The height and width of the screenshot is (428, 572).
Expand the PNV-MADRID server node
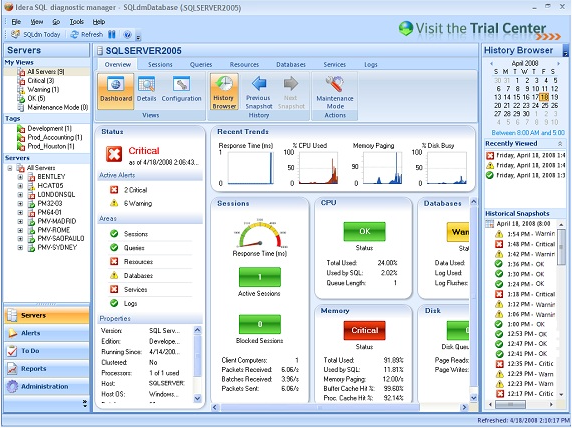click(x=20, y=221)
